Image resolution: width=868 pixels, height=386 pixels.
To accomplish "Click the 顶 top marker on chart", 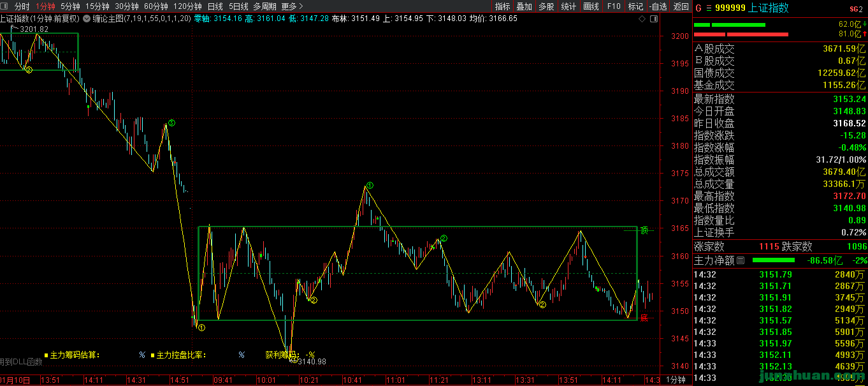I will (x=644, y=230).
